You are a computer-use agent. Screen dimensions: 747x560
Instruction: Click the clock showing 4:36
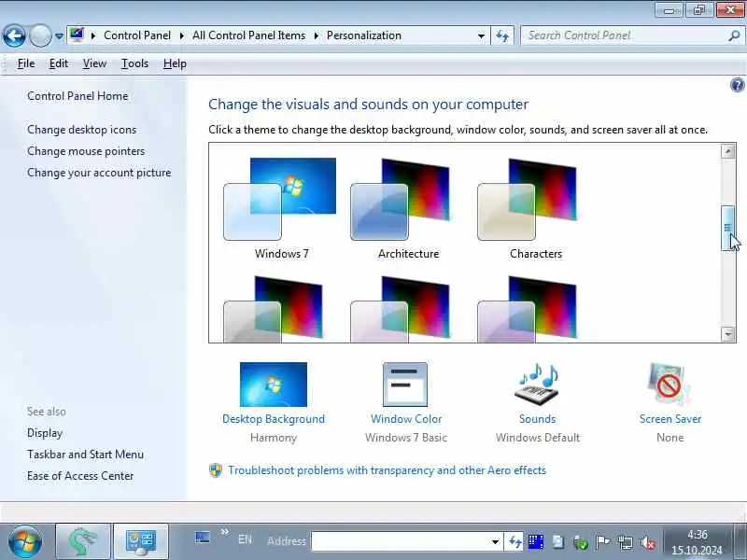697,542
